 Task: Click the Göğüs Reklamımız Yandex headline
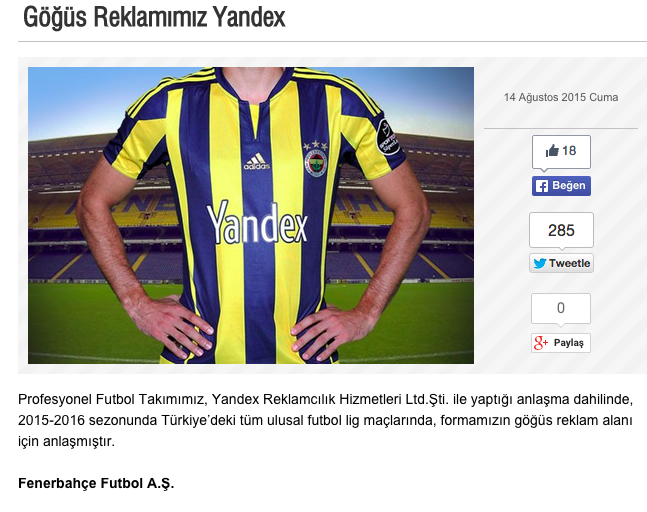154,17
